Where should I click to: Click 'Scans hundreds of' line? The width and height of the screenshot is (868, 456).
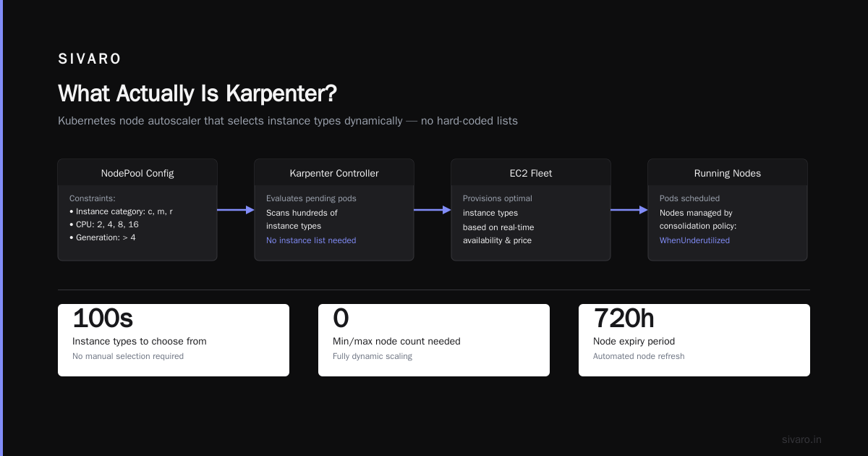click(302, 213)
